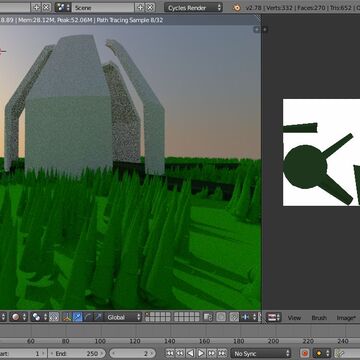Screen dimensions: 360x360
Task: Jump to the first frame
Action: tap(170, 353)
